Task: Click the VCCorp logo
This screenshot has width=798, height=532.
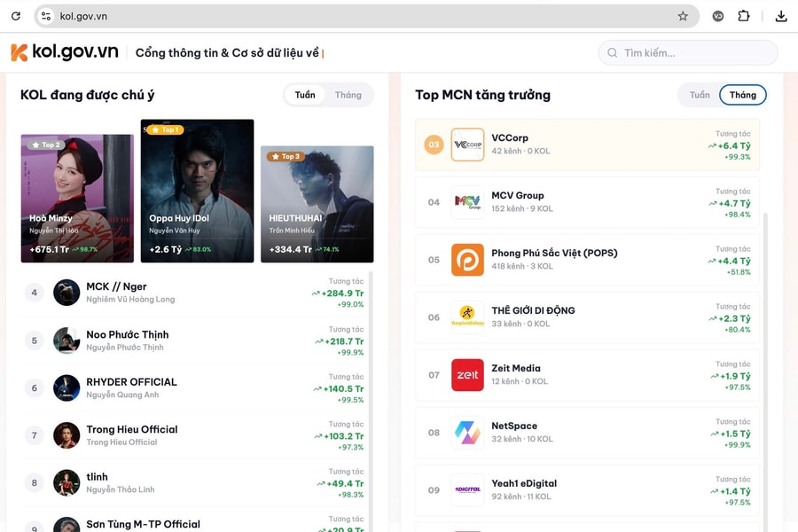Action: pyautogui.click(x=467, y=145)
